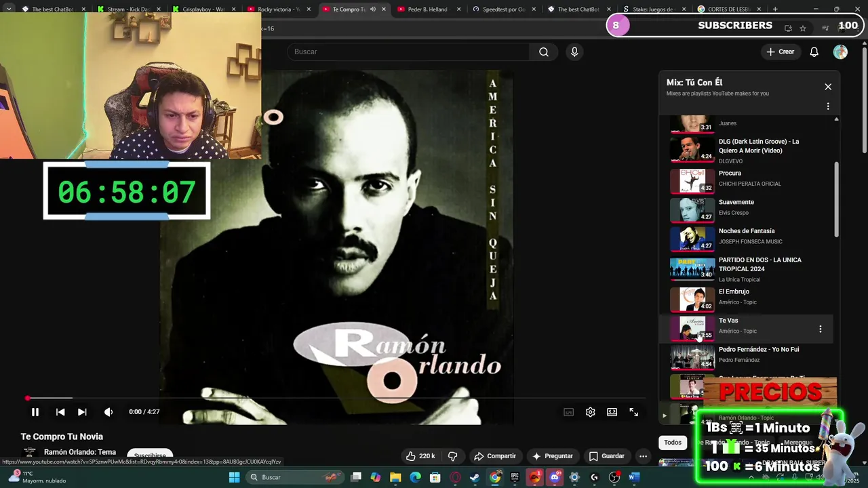Click the Compartir share button

click(495, 456)
